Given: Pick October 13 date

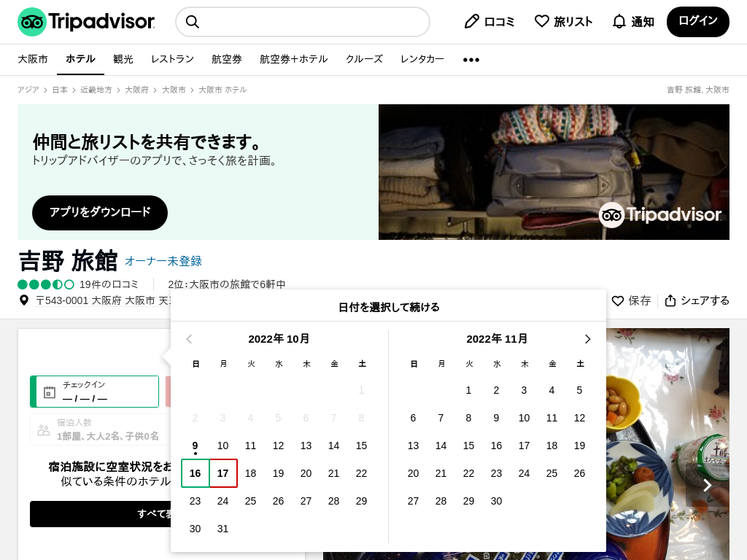Looking at the screenshot, I should click(x=306, y=446).
